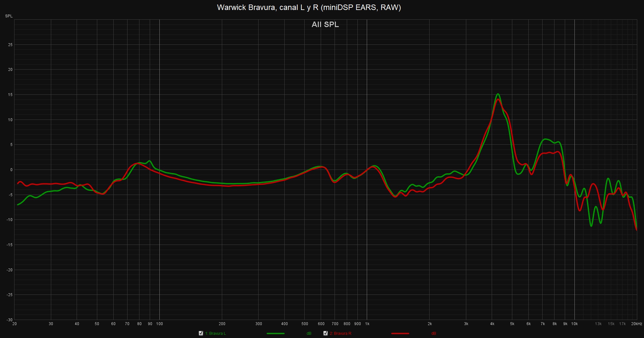Click the red dB readout in legend
The image size is (644, 338).
(x=433, y=333)
